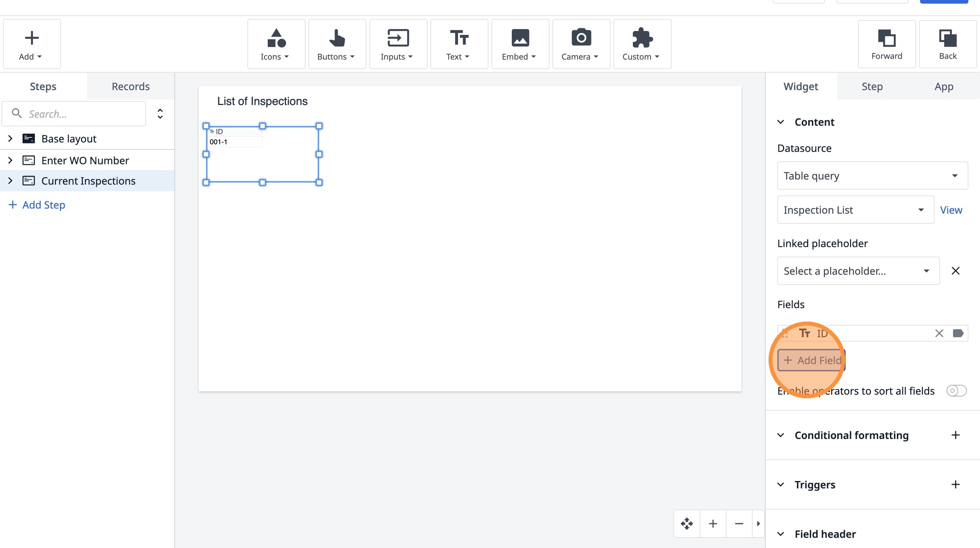Remove the ID field from list

click(x=939, y=333)
